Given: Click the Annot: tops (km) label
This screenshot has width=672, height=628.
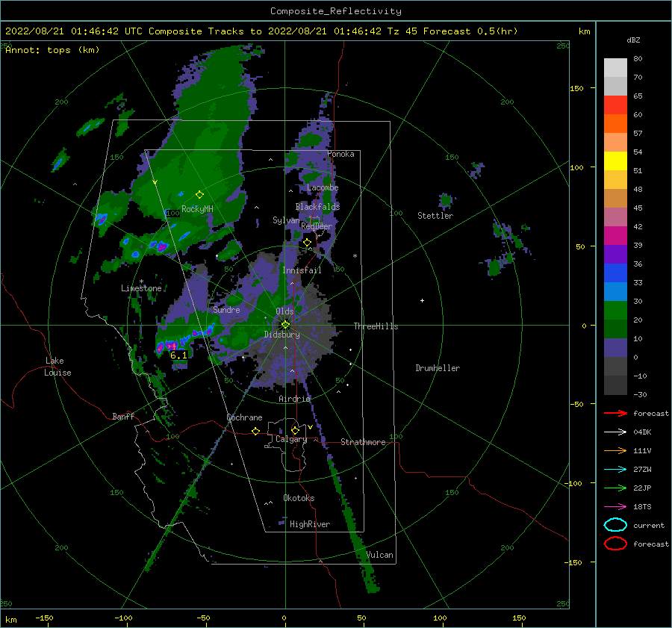Looking at the screenshot, I should point(52,50).
